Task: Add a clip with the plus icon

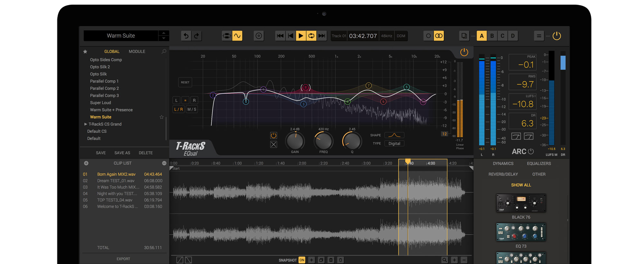Action: [x=86, y=163]
